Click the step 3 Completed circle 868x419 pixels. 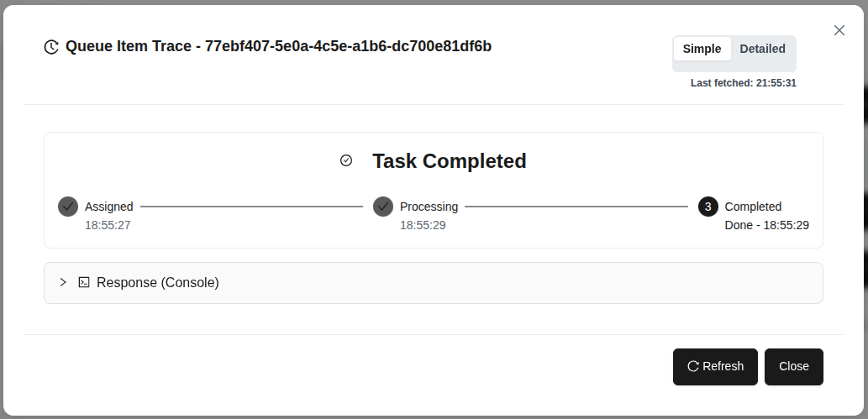click(x=708, y=207)
